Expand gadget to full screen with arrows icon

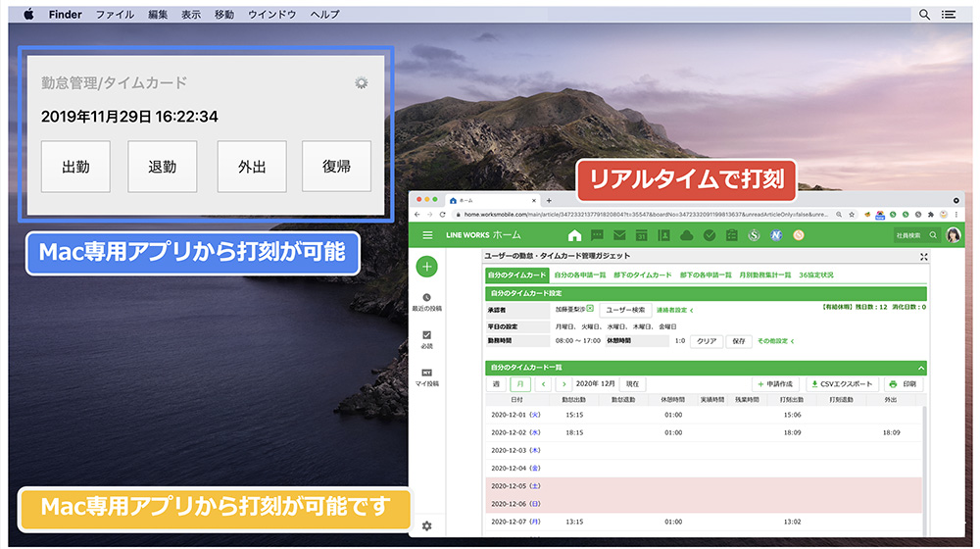tap(924, 257)
